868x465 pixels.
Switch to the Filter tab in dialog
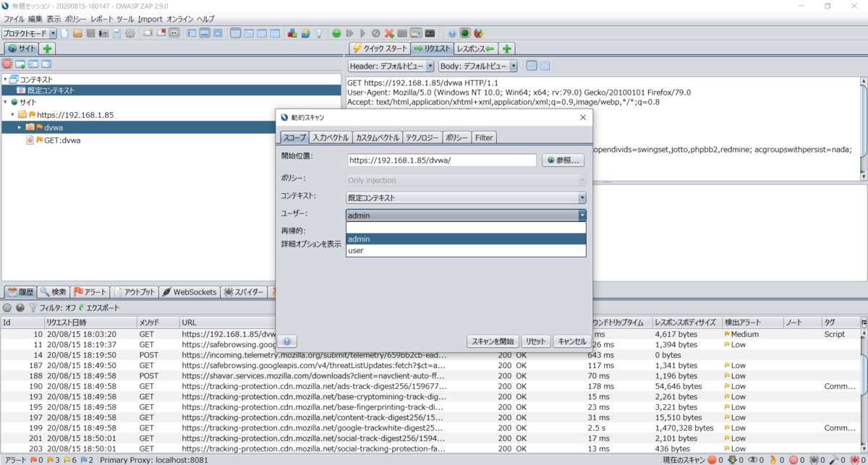[x=484, y=137]
